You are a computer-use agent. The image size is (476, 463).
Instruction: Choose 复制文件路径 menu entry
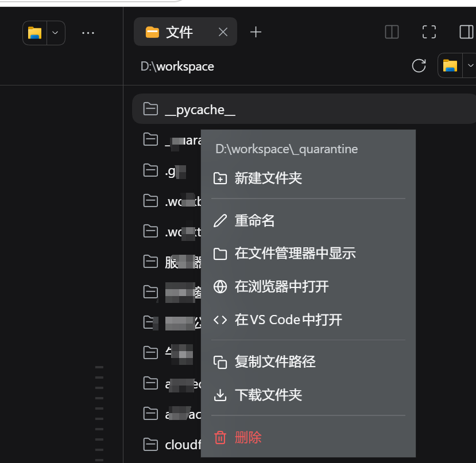pyautogui.click(x=308, y=361)
